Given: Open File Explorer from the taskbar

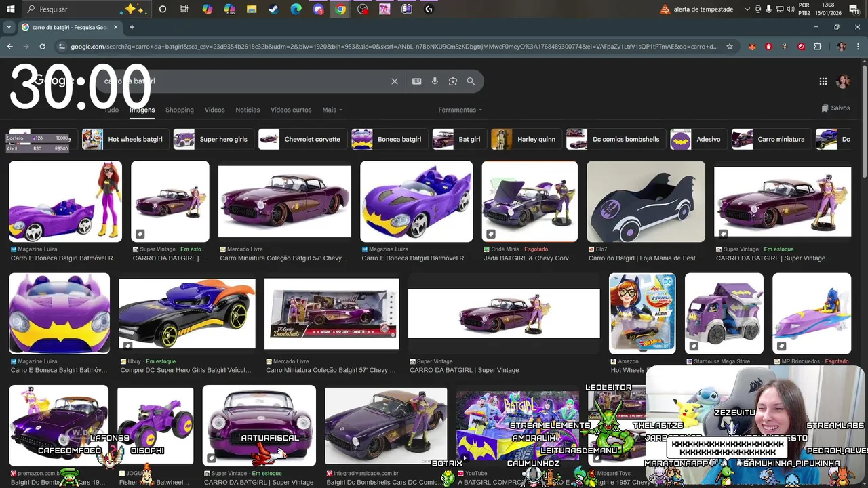Looking at the screenshot, I should click(252, 9).
